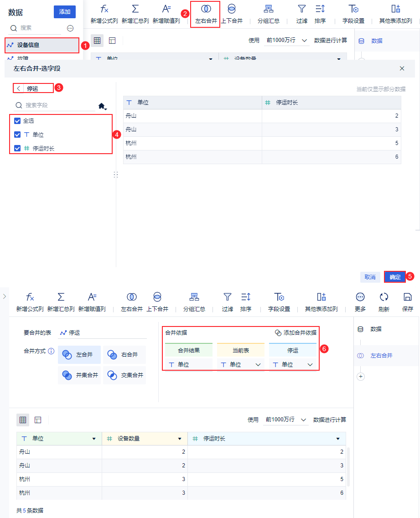Screen dimensions: 420x518
Task: Uncheck the 全选 checkbox
Action: click(17, 121)
